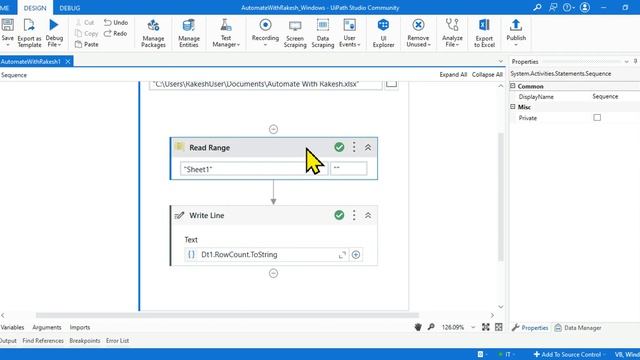Start Recording tool

(265, 33)
